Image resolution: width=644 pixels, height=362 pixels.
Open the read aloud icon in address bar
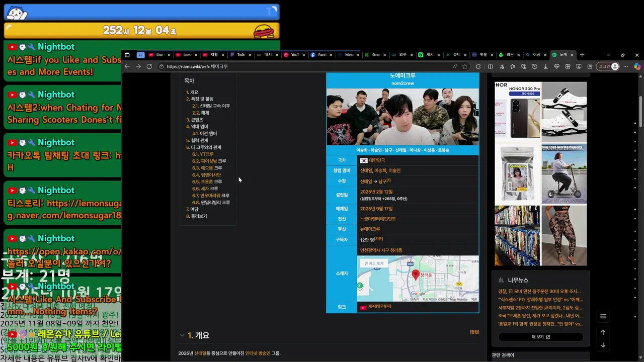(x=455, y=66)
